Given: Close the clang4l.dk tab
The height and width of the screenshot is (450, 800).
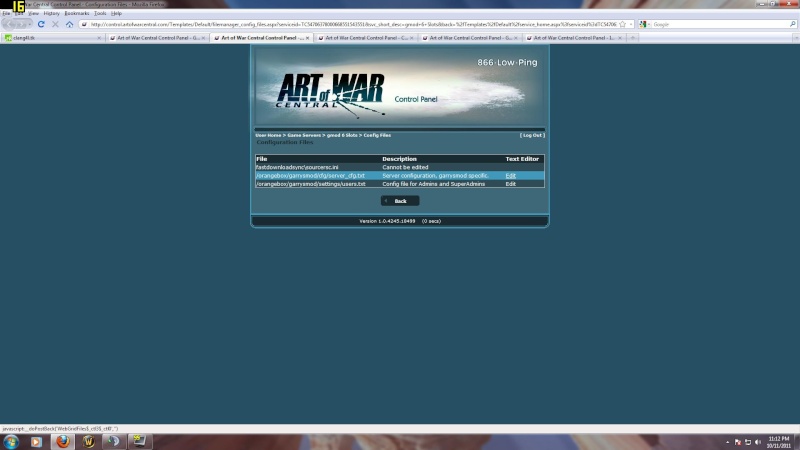Looking at the screenshot, I should 99,38.
